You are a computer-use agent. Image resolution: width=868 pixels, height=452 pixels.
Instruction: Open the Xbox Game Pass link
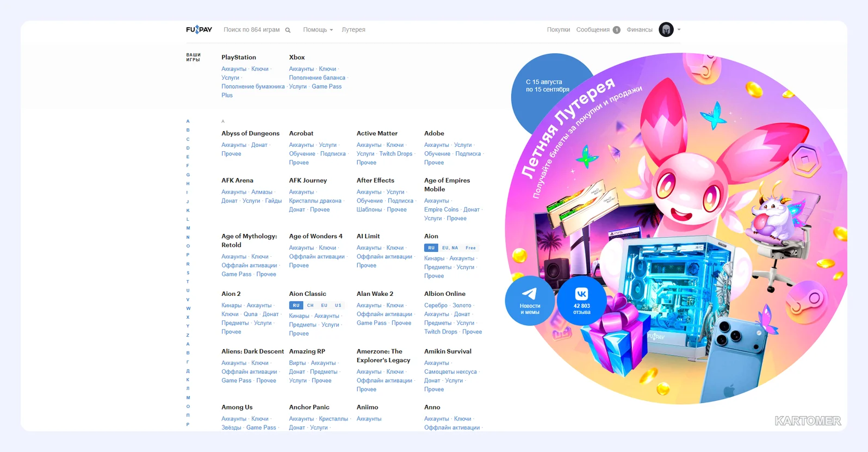(327, 86)
